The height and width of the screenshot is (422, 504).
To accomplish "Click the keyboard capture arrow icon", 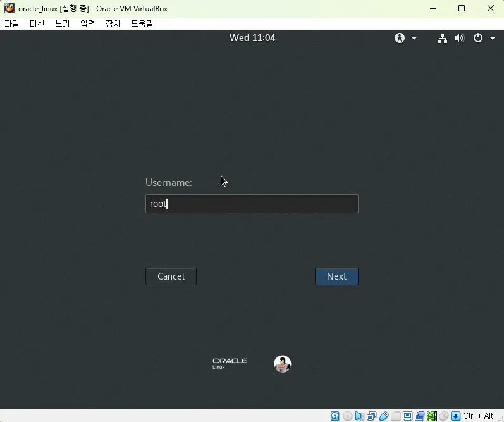I will 455,416.
